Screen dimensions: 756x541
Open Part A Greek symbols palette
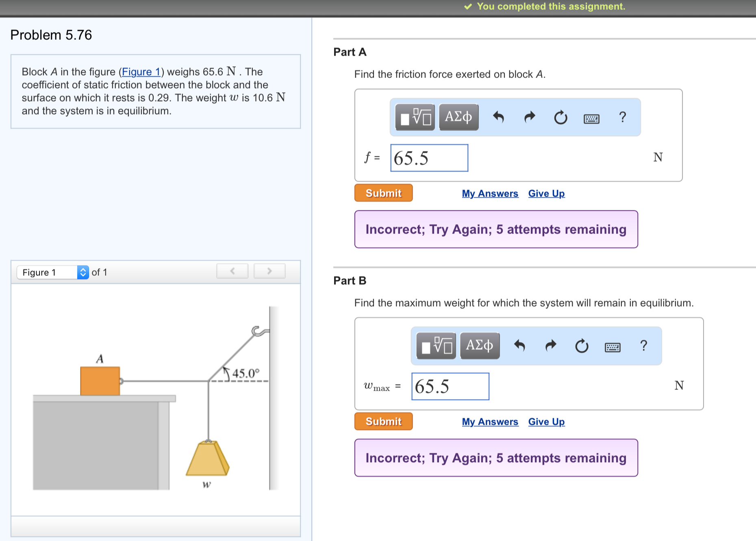tap(458, 117)
